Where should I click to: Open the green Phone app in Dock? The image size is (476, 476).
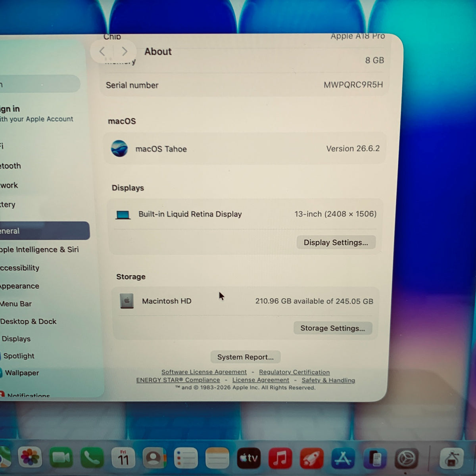coord(92,458)
